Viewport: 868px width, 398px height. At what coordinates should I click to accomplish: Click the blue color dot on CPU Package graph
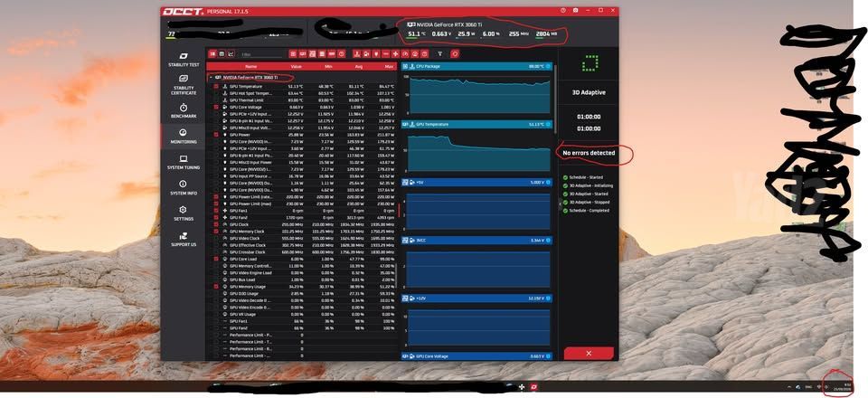[548, 66]
